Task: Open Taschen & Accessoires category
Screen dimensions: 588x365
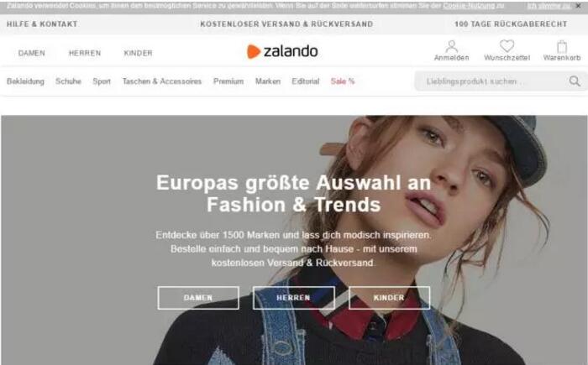Action: click(162, 81)
